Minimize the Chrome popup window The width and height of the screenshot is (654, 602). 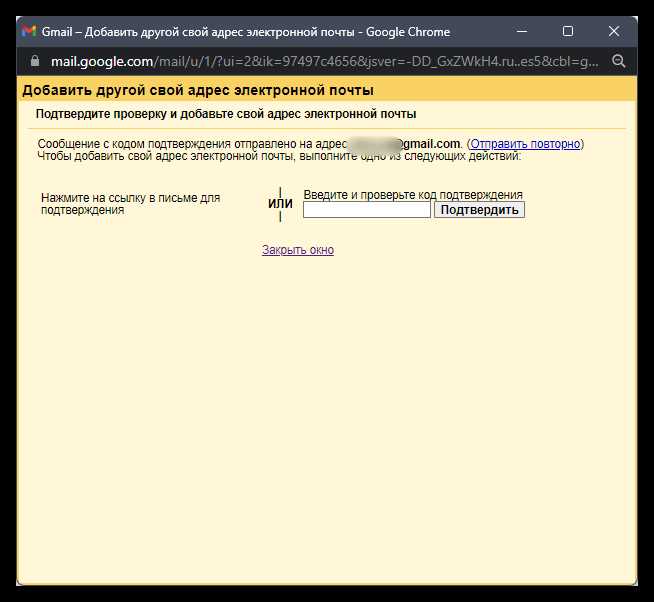click(x=522, y=31)
